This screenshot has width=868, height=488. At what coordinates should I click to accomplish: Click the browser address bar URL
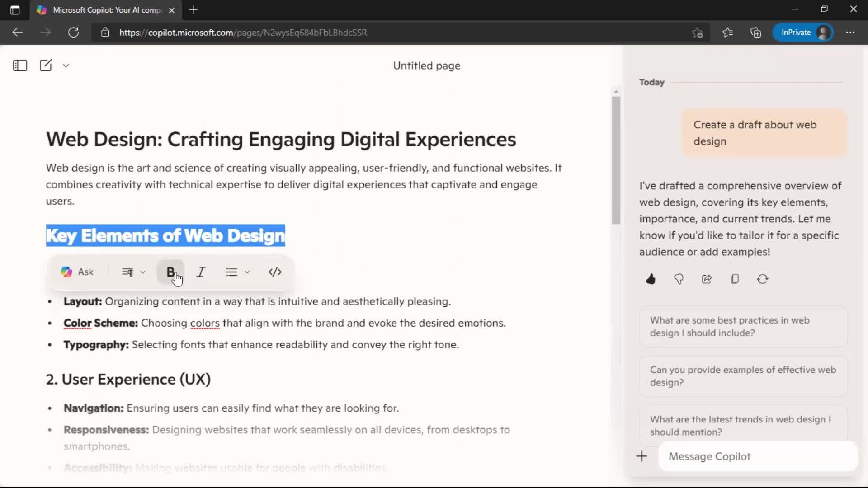click(243, 33)
